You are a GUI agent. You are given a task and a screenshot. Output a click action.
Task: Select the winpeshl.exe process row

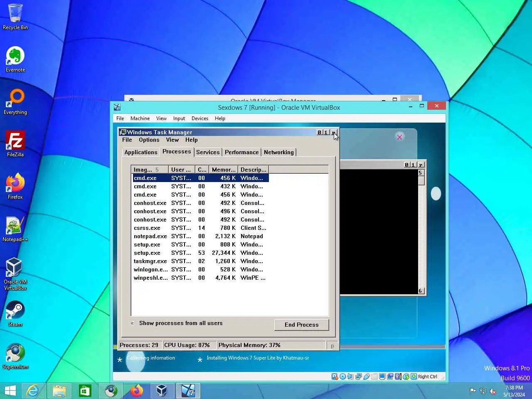tap(201, 278)
